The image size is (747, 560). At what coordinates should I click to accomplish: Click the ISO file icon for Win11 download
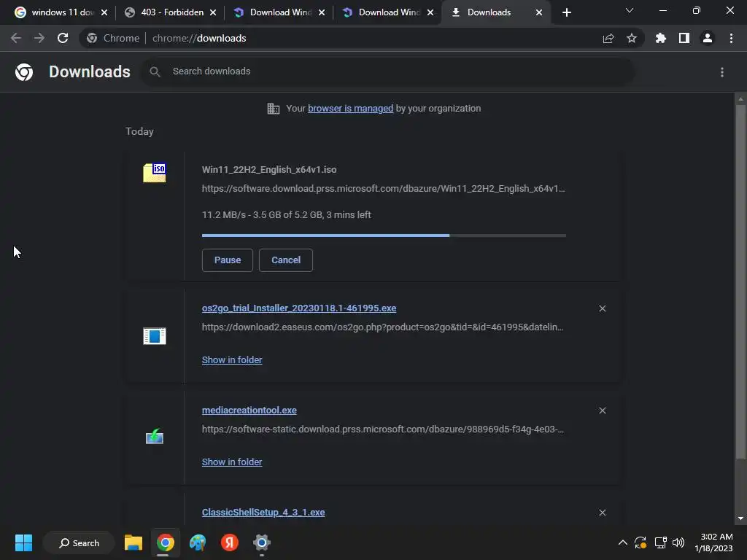[x=155, y=172]
